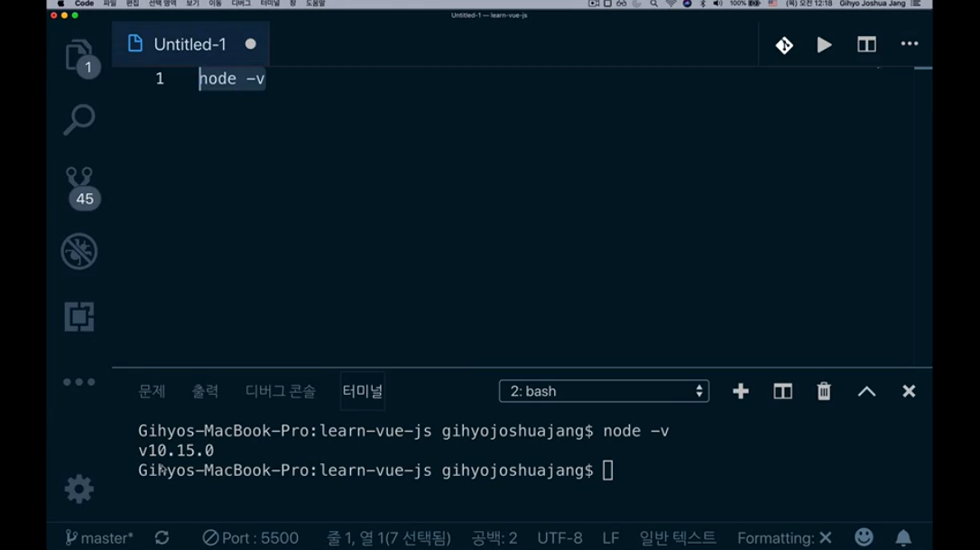This screenshot has height=550, width=980.
Task: Switch to the 디버그 콘솔 tab
Action: 281,391
